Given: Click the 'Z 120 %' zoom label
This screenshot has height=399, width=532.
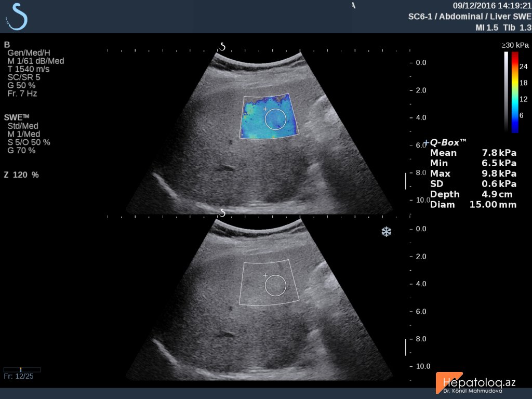Looking at the screenshot, I should click(x=21, y=175).
